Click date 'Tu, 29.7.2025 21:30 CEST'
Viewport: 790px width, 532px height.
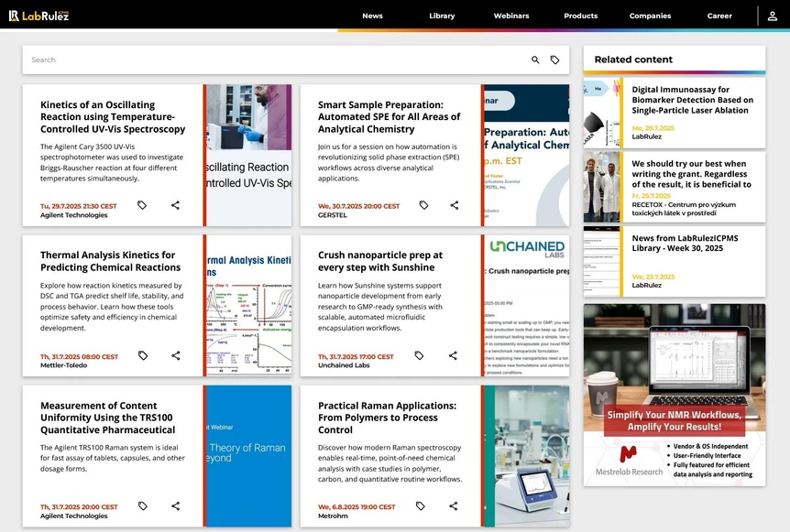coord(79,206)
